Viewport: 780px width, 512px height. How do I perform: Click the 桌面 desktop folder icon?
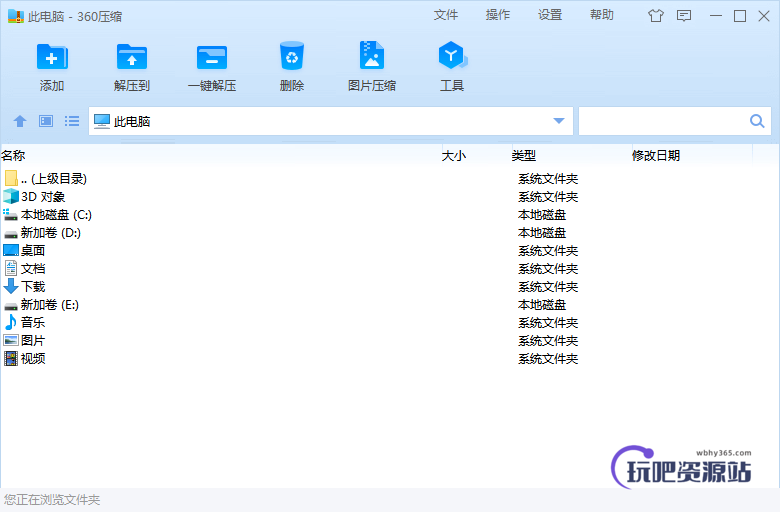(x=10, y=250)
